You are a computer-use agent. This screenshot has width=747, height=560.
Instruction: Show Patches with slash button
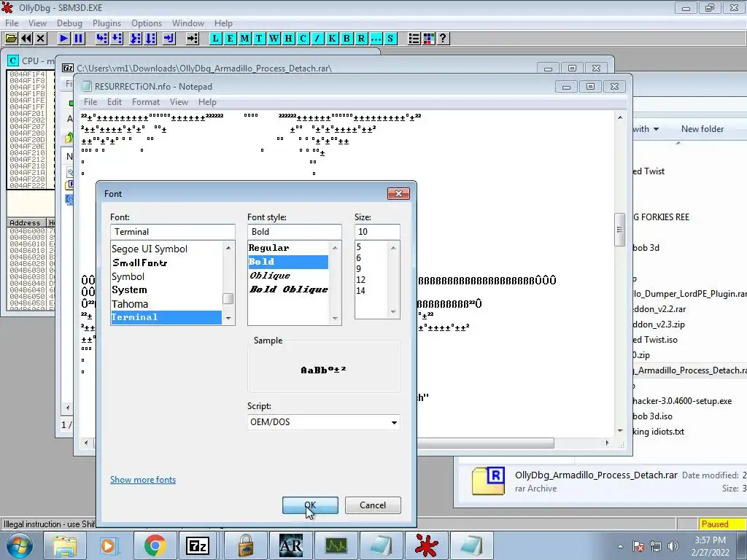317,39
